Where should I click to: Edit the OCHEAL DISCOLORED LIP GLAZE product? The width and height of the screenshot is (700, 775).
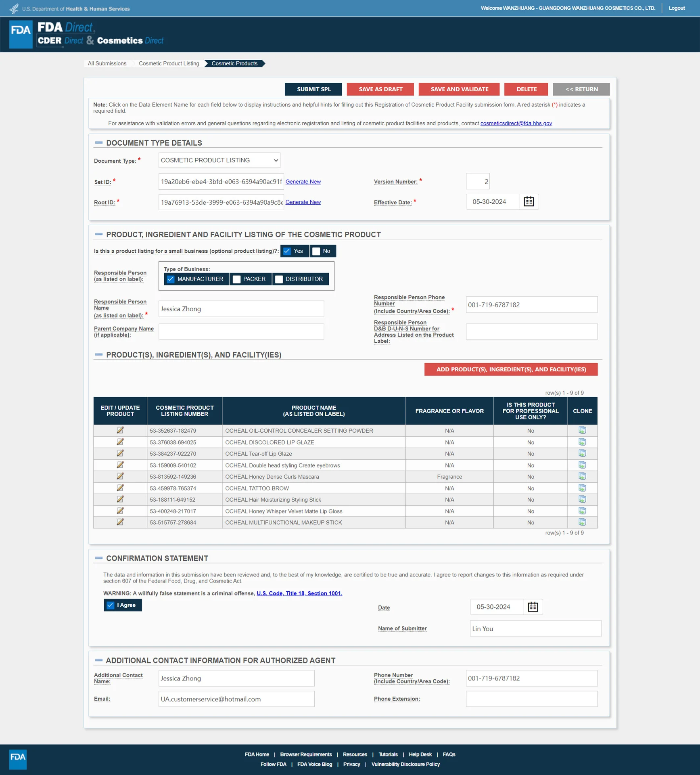point(120,442)
